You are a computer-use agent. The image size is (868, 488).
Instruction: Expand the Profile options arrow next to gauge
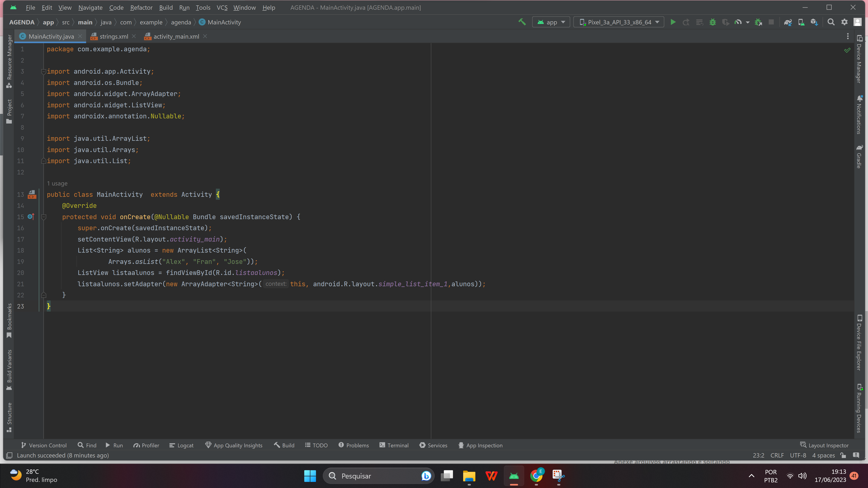(x=748, y=22)
